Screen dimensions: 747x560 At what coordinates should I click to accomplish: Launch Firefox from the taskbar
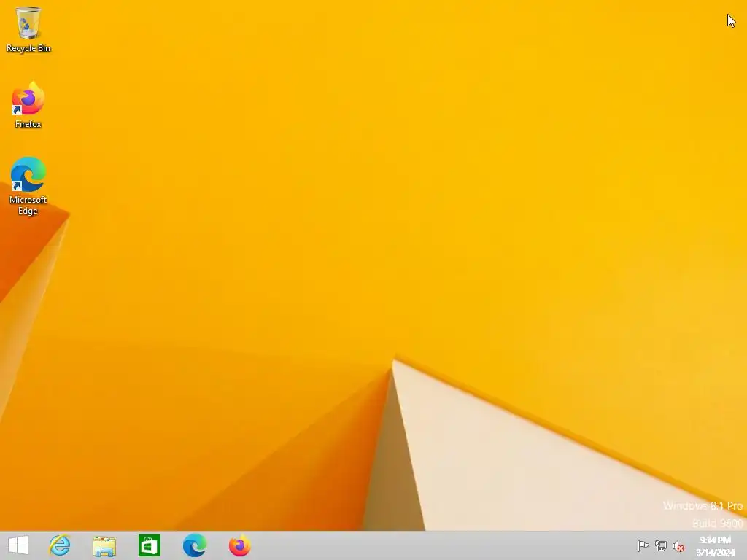(239, 545)
